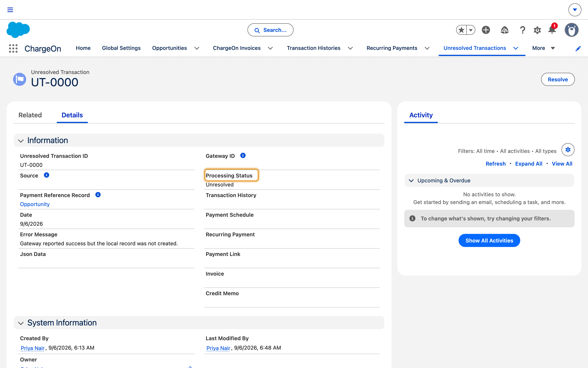Expand Unresolved Transactions dropdown chevron

coord(516,48)
